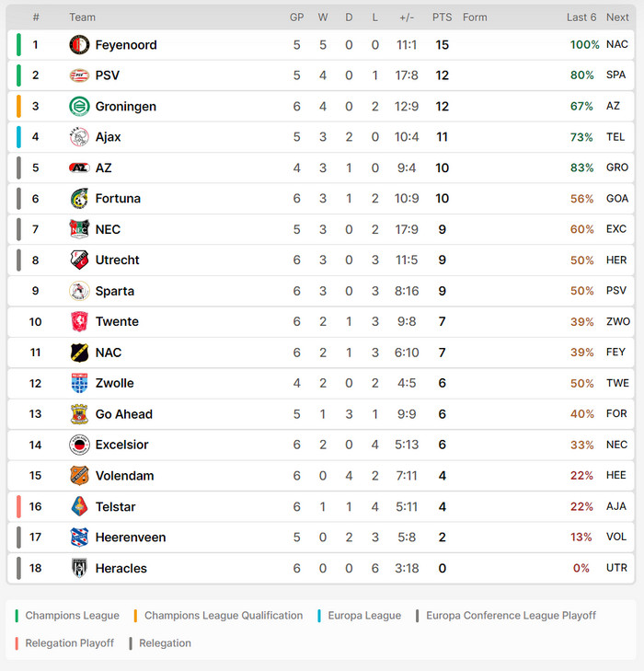
Task: Click the Volendam club crest
Action: click(79, 476)
